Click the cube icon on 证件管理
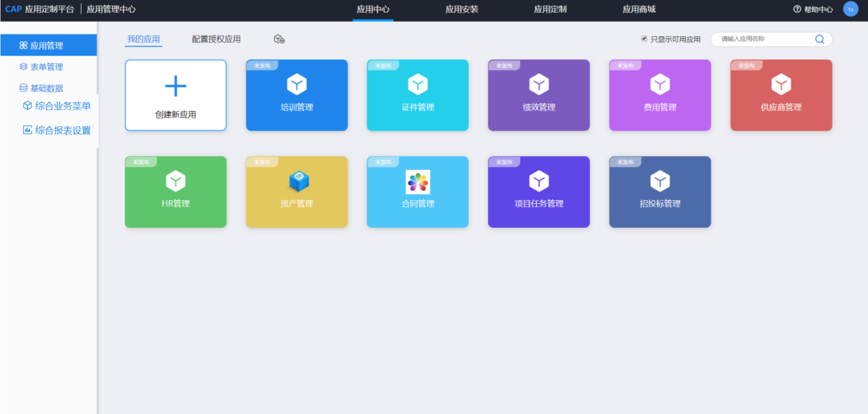 418,85
